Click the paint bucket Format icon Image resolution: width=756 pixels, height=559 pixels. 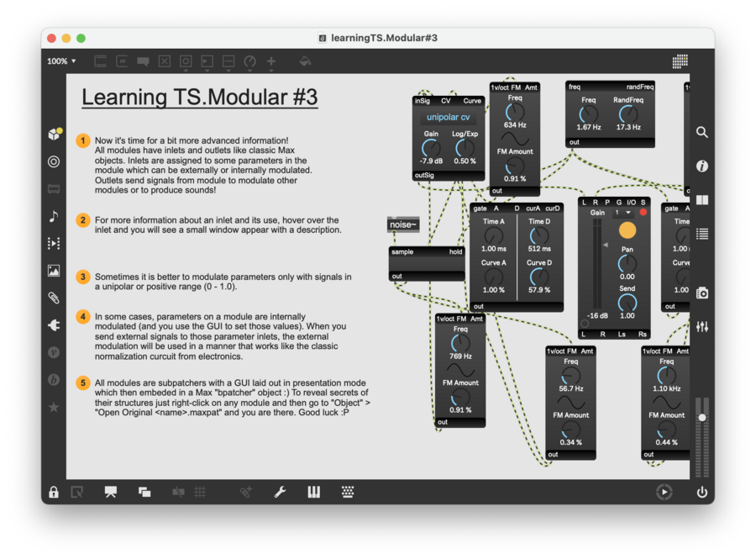click(x=305, y=61)
